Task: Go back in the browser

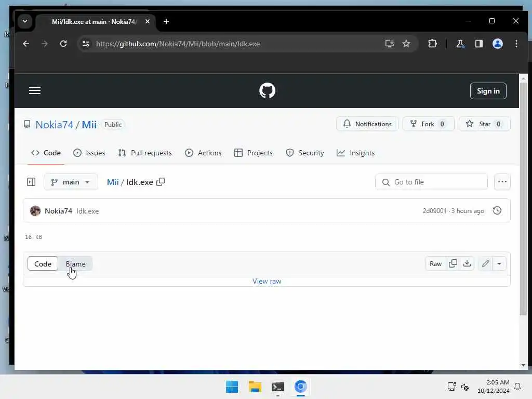Action: (26, 44)
